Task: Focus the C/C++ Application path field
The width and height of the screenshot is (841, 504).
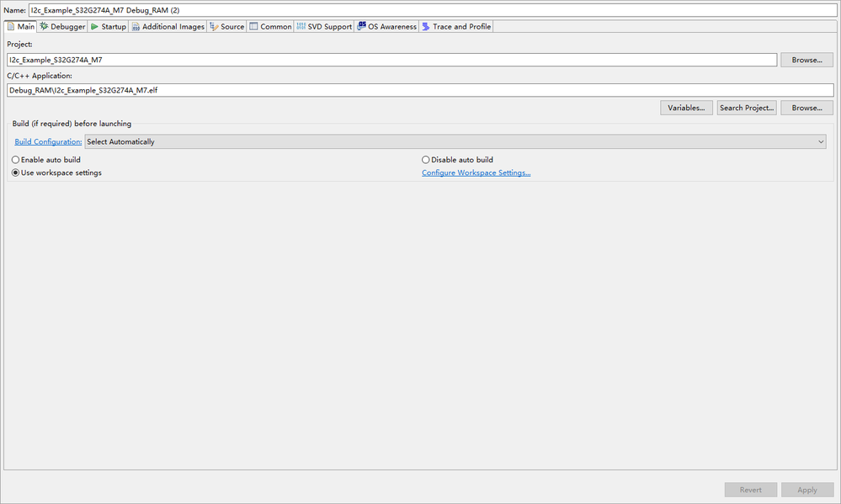Action: coord(420,90)
